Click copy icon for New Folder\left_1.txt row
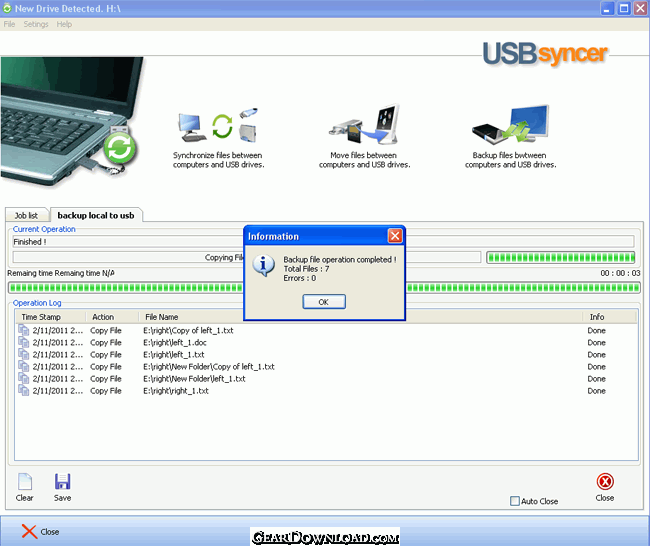Image resolution: width=650 pixels, height=546 pixels. point(24,378)
